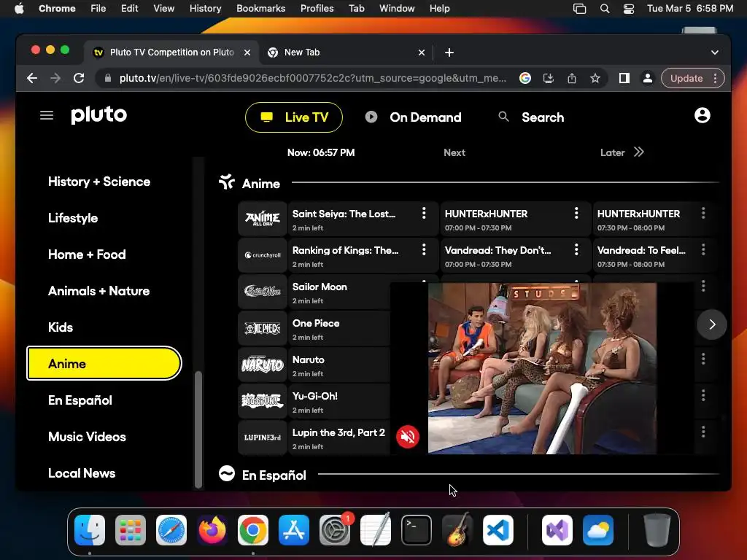Select One Piece current program
Viewport: 747px width, 560px height.
point(341,328)
